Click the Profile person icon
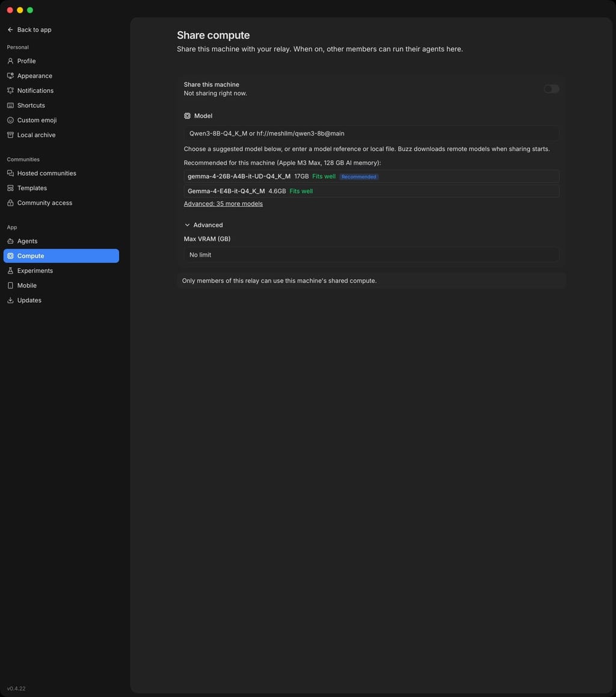Image resolution: width=616 pixels, height=697 pixels. (x=10, y=61)
